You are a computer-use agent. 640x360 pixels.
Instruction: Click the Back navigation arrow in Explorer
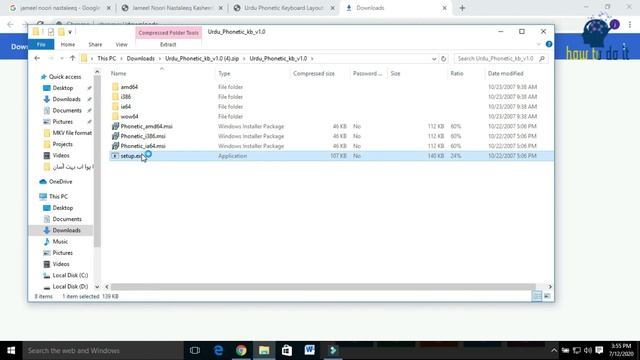coord(37,58)
